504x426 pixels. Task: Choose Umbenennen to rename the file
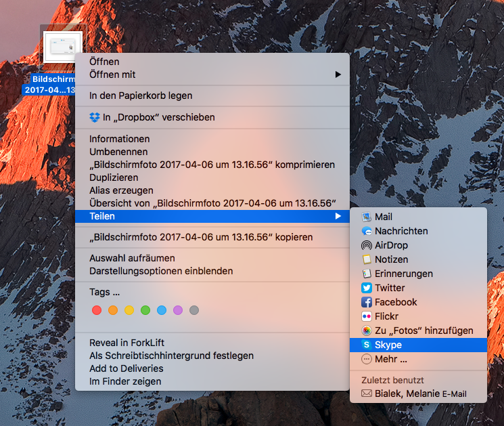click(x=118, y=152)
